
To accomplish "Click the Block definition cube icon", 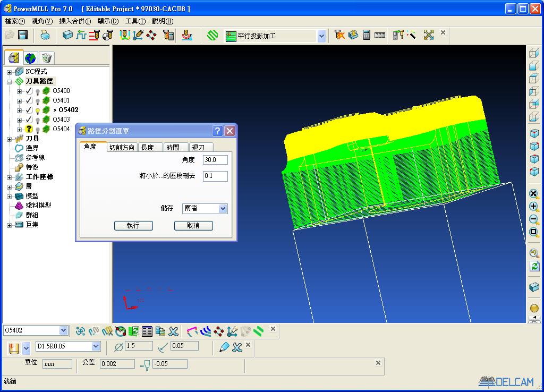I will click(67, 35).
